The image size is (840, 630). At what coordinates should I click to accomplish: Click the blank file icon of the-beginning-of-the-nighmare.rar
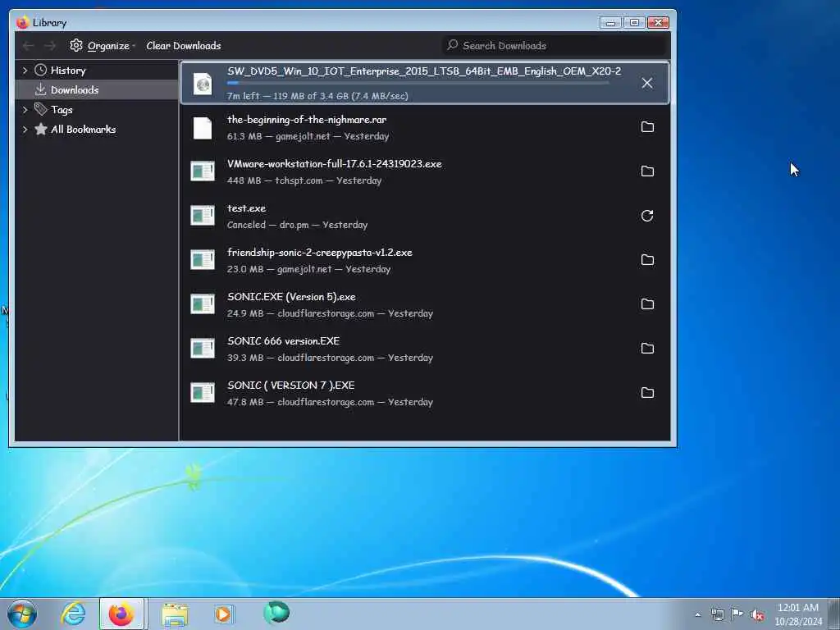(x=203, y=128)
